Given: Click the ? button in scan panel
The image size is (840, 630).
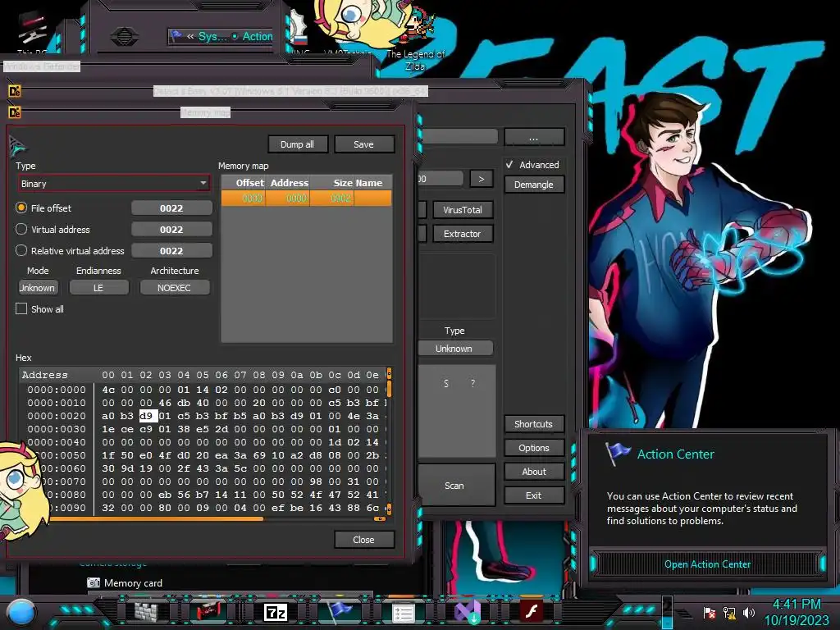Looking at the screenshot, I should click(473, 384).
